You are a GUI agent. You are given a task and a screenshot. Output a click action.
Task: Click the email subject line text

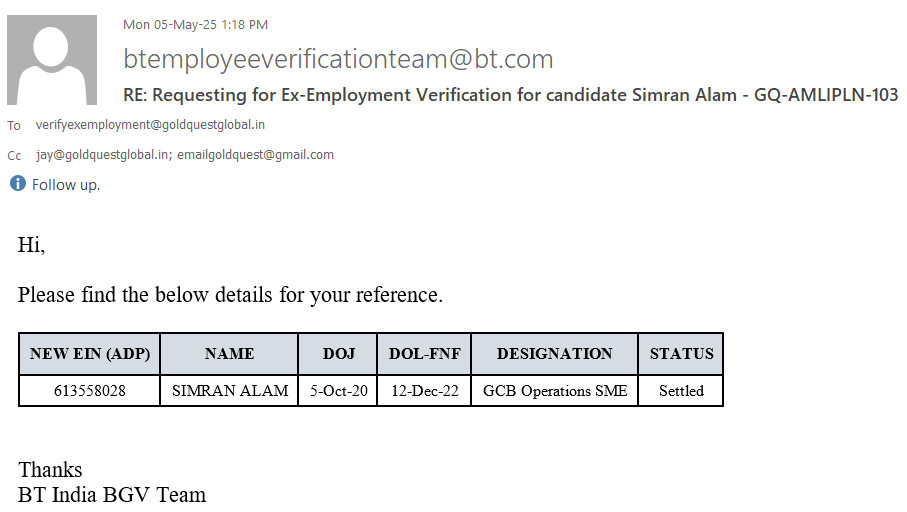[x=510, y=95]
